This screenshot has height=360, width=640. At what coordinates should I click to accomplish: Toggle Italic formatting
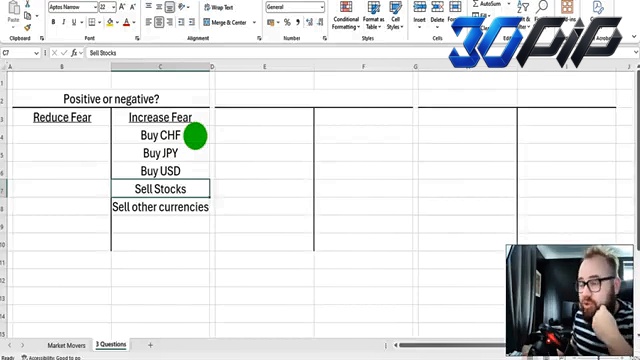tap(63, 22)
